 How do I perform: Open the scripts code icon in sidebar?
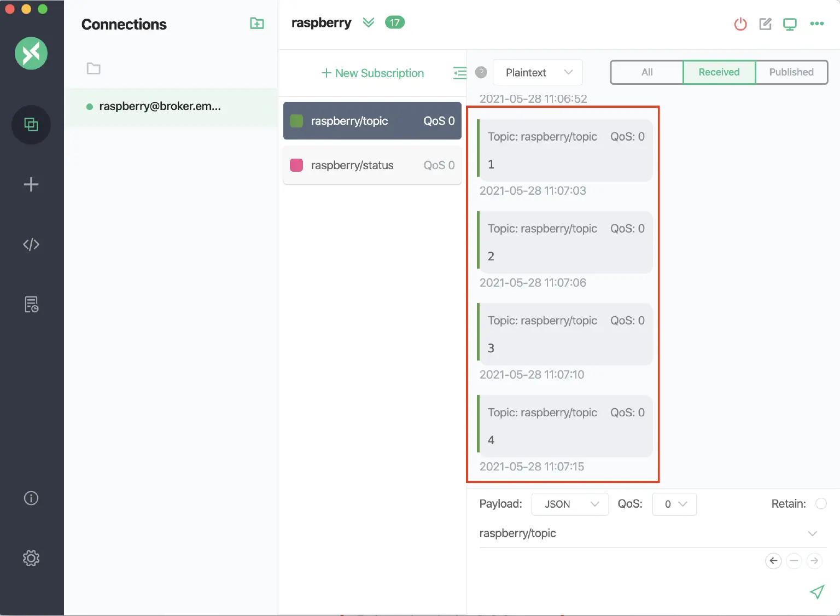coord(31,245)
